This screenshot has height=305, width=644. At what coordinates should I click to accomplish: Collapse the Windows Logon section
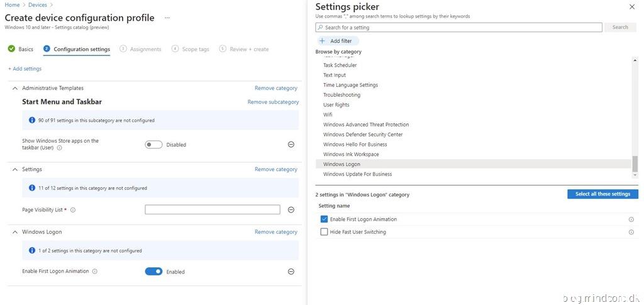point(15,232)
